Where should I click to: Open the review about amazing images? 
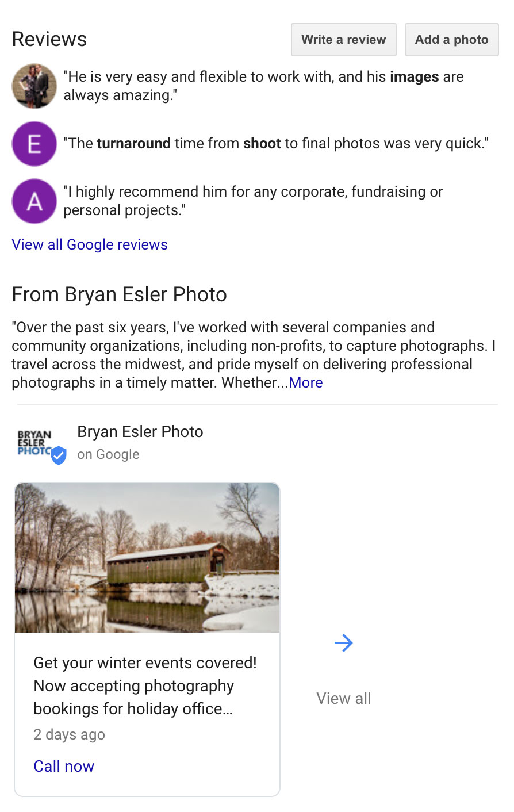(263, 86)
